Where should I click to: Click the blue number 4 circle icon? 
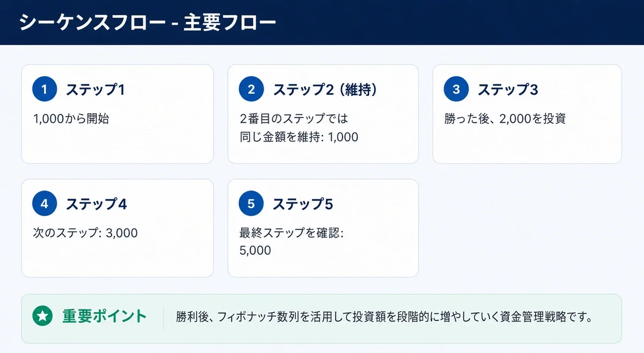click(45, 204)
